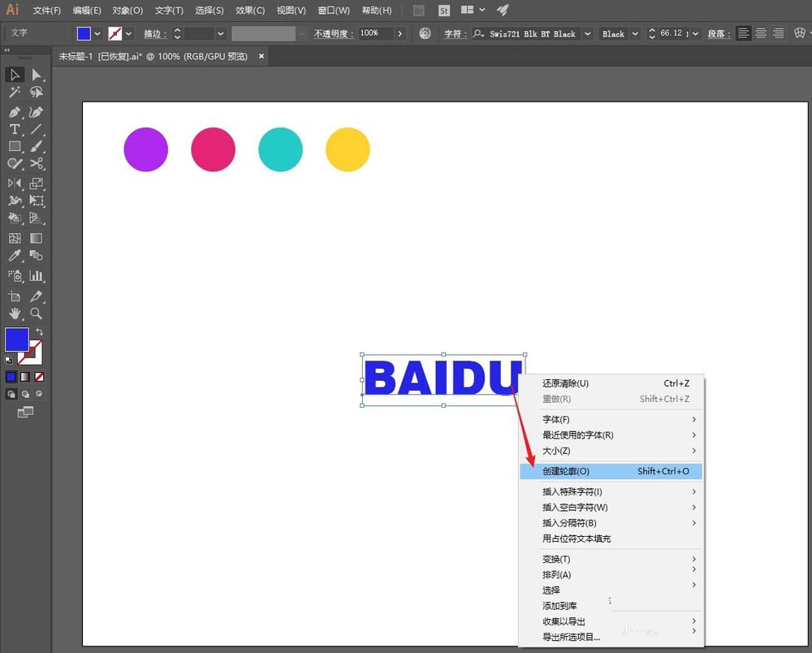Select the Shape Builder tool

[x=15, y=218]
